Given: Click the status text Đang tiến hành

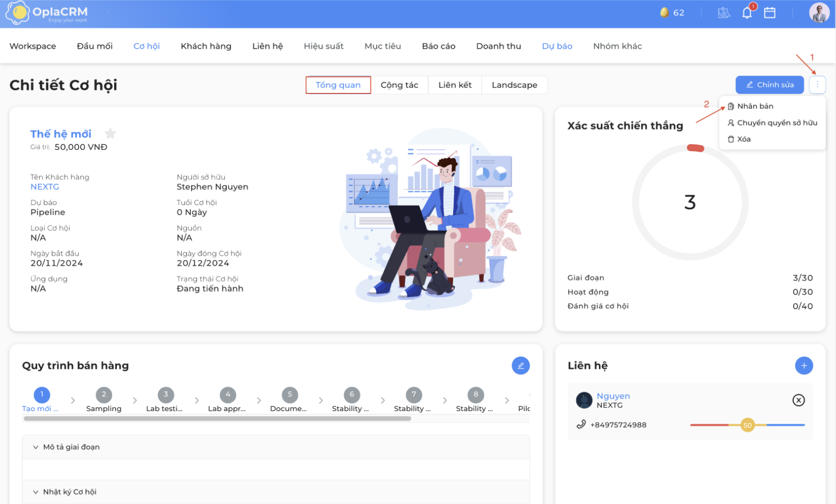Looking at the screenshot, I should 210,289.
